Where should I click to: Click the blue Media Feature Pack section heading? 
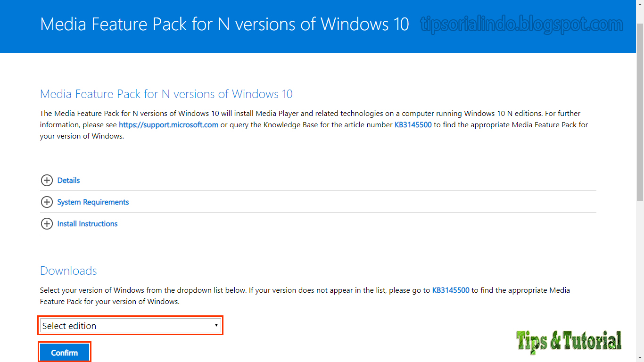tap(166, 94)
